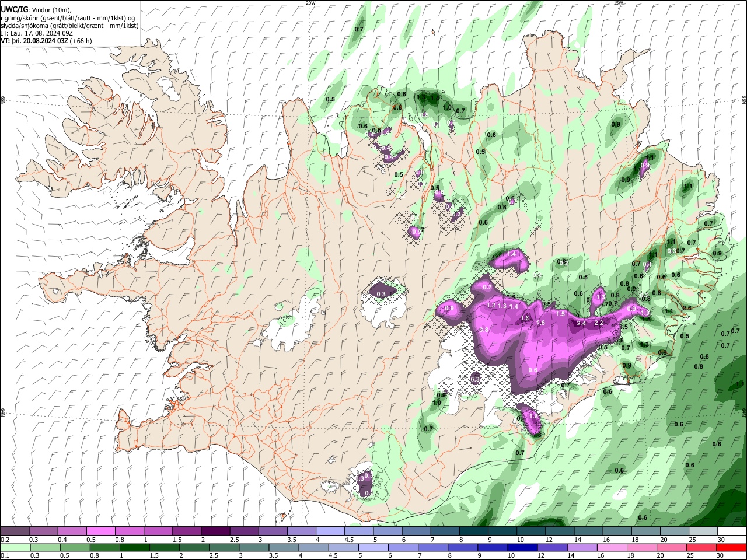Click the '2.2' precipitation value on the map

pos(598,323)
